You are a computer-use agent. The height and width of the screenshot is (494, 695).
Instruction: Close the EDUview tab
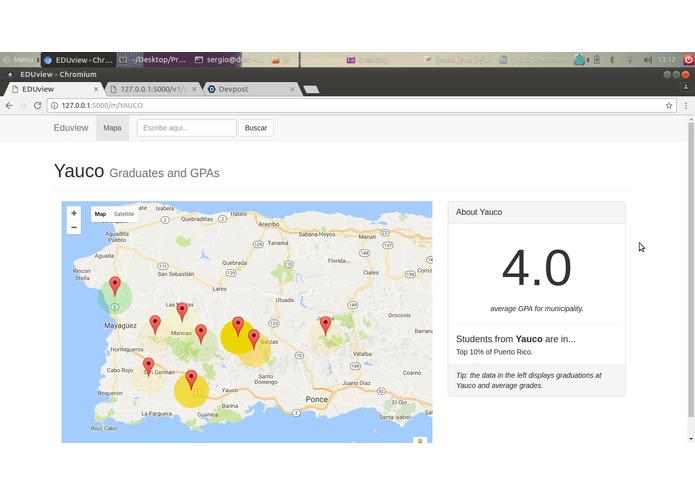pyautogui.click(x=96, y=89)
